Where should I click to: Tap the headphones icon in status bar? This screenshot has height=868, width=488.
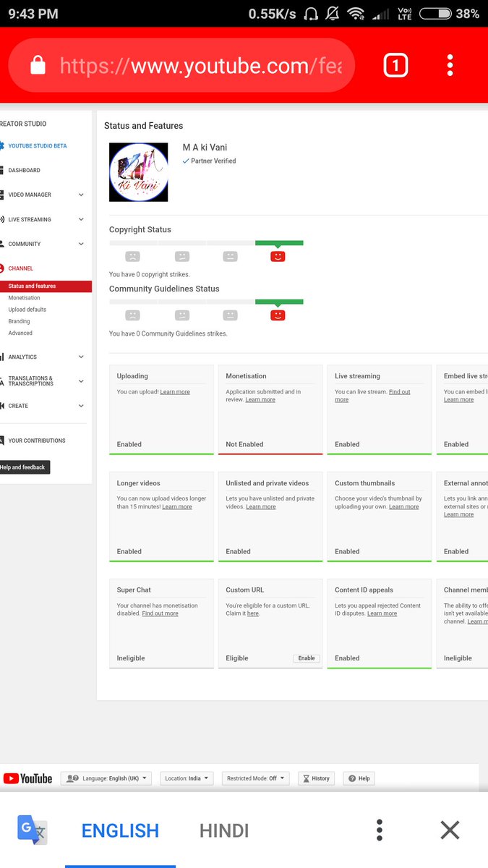(311, 14)
